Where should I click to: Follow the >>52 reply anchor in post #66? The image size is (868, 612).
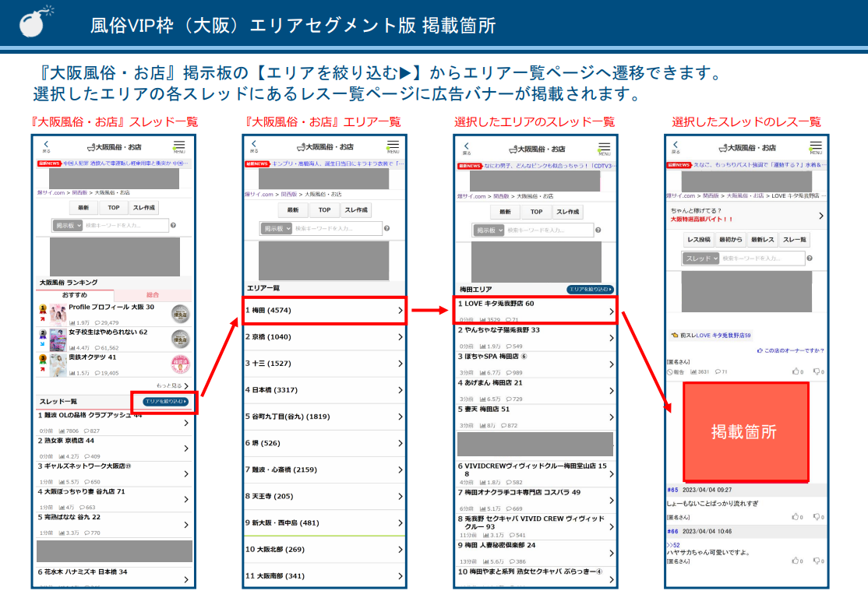(x=673, y=545)
